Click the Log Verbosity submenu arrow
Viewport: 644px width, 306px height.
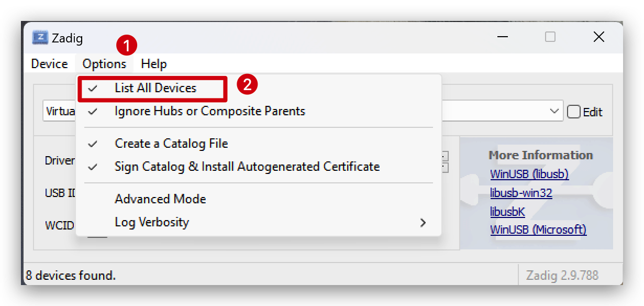pos(423,223)
